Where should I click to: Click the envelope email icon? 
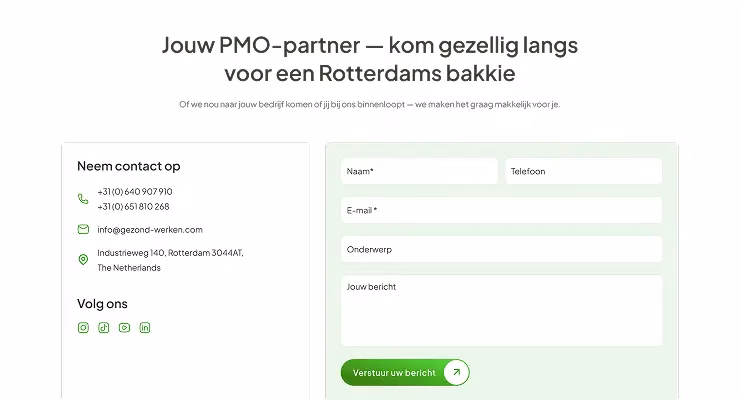pyautogui.click(x=83, y=229)
